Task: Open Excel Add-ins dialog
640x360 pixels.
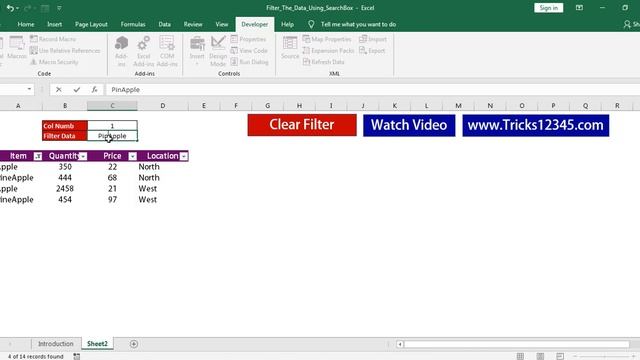Action: pyautogui.click(x=144, y=51)
